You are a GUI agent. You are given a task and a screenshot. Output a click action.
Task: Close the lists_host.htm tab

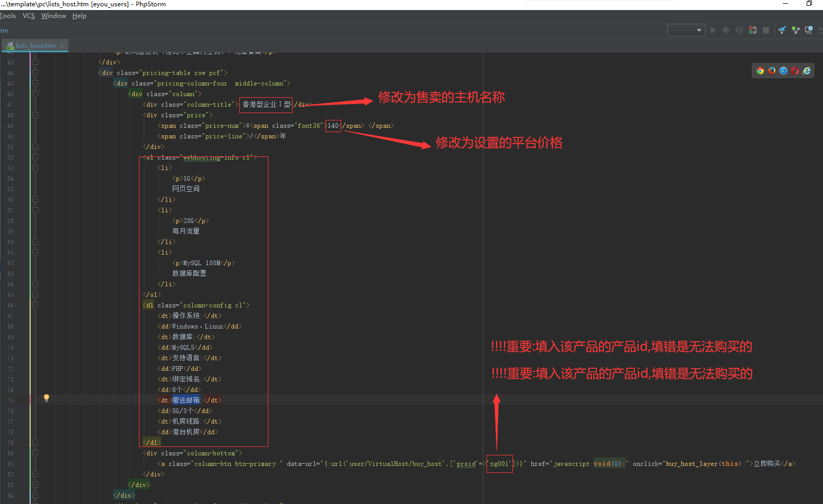(x=62, y=46)
